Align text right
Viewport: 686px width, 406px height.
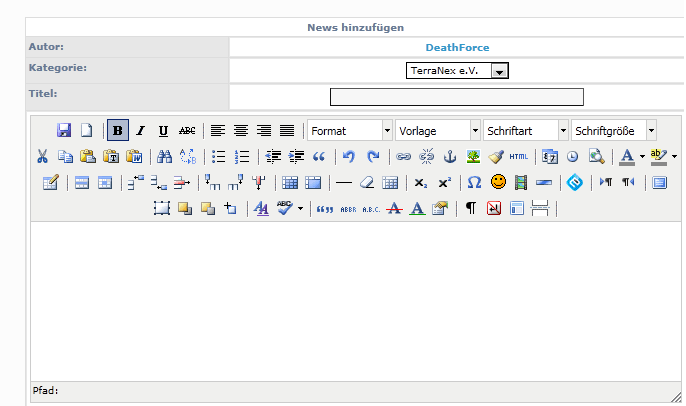[x=264, y=130]
